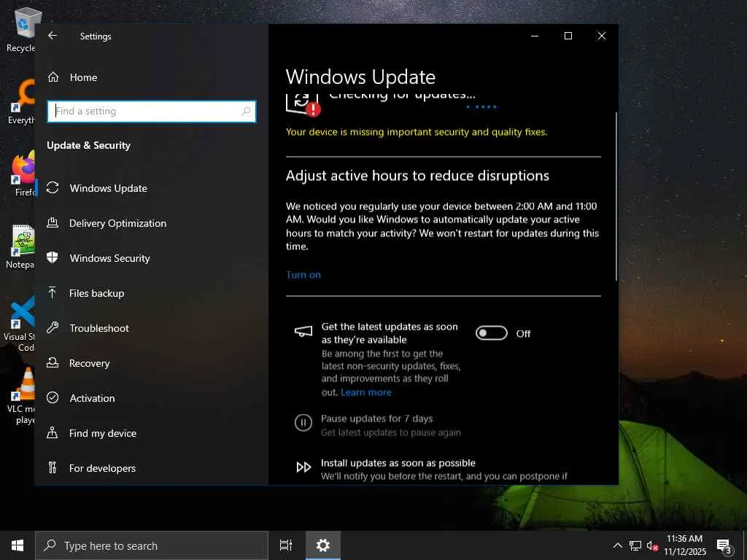Open the Firefox desktop shortcut
The image size is (747, 560).
pos(23,174)
